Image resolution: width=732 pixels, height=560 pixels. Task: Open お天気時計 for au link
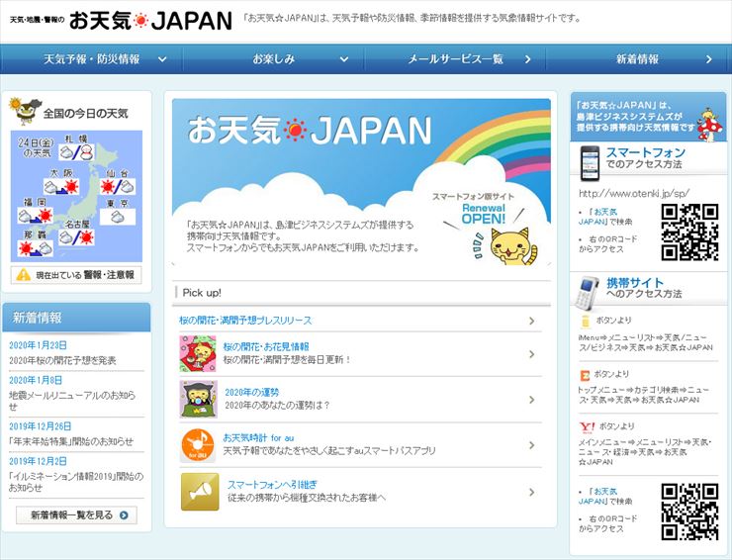click(258, 438)
